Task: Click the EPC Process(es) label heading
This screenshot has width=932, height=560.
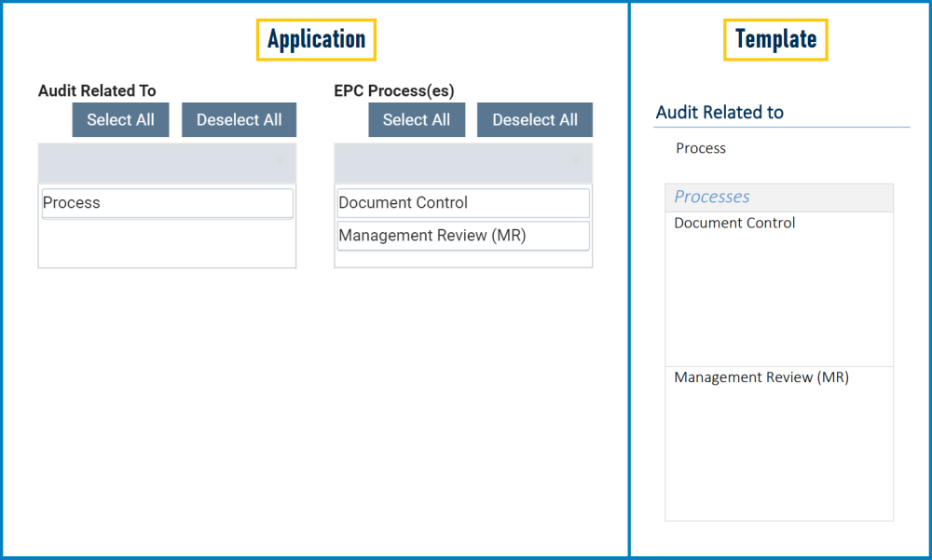Action: tap(393, 90)
